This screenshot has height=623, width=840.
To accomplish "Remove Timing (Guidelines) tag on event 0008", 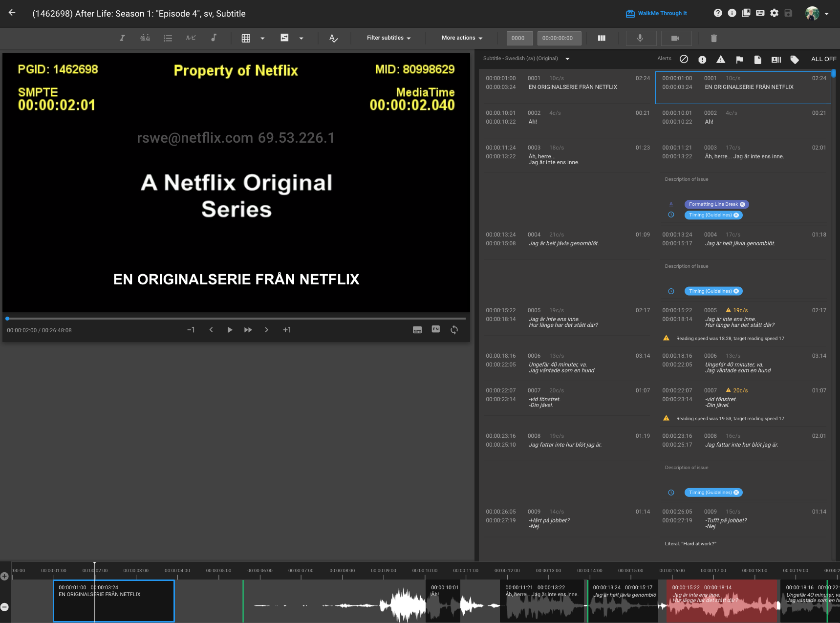I will coord(736,493).
